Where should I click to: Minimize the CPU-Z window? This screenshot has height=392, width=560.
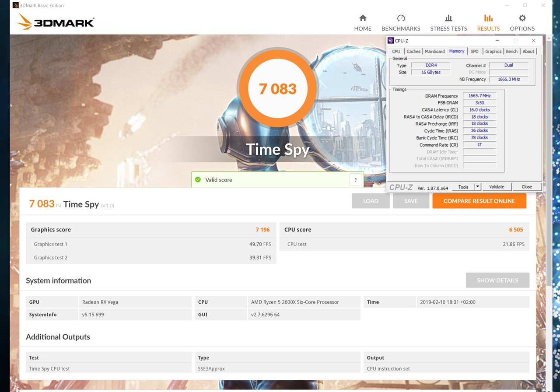pyautogui.click(x=497, y=40)
